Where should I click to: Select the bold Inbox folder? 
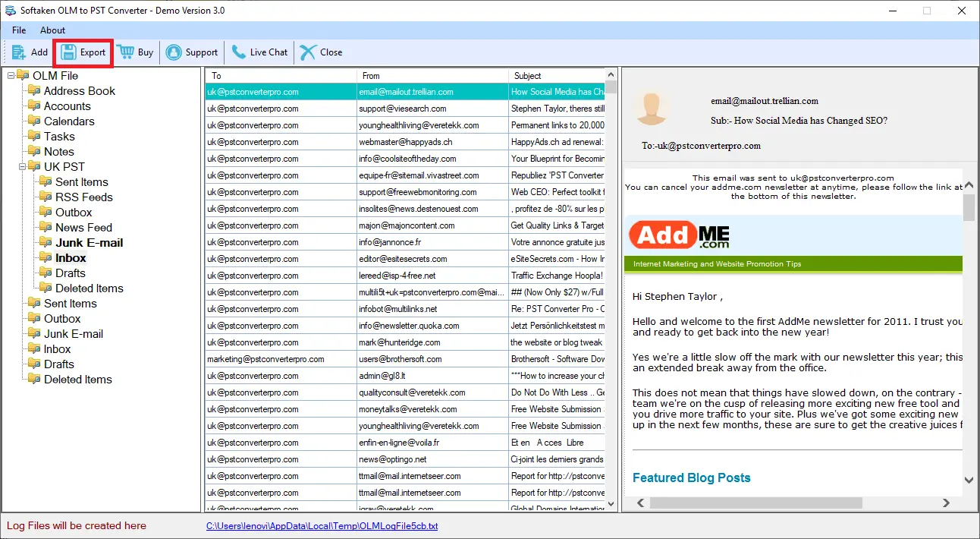pos(71,258)
